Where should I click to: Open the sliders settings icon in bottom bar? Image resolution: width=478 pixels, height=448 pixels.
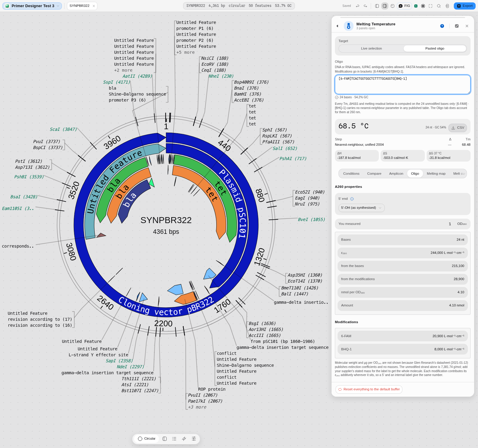(x=194, y=439)
